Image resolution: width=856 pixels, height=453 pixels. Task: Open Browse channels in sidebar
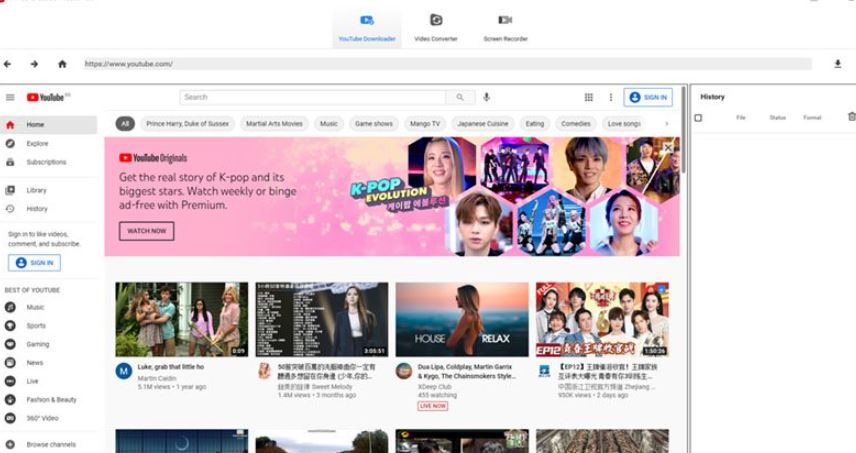pyautogui.click(x=49, y=444)
